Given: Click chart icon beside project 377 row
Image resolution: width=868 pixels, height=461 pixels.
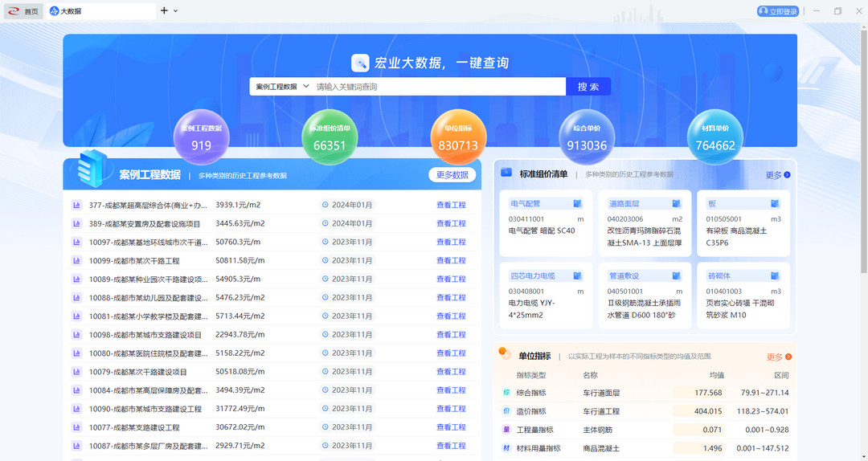Looking at the screenshot, I should pos(76,205).
